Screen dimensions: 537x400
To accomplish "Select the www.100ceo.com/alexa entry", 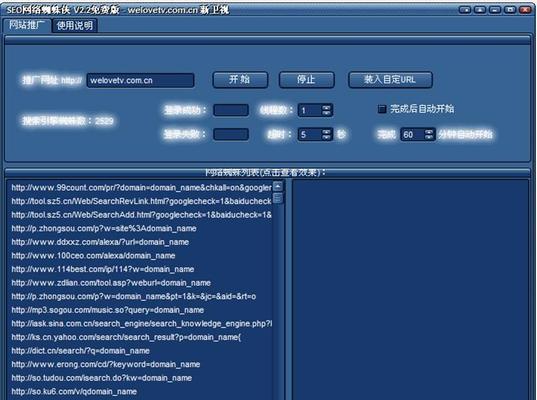I will [141, 256].
